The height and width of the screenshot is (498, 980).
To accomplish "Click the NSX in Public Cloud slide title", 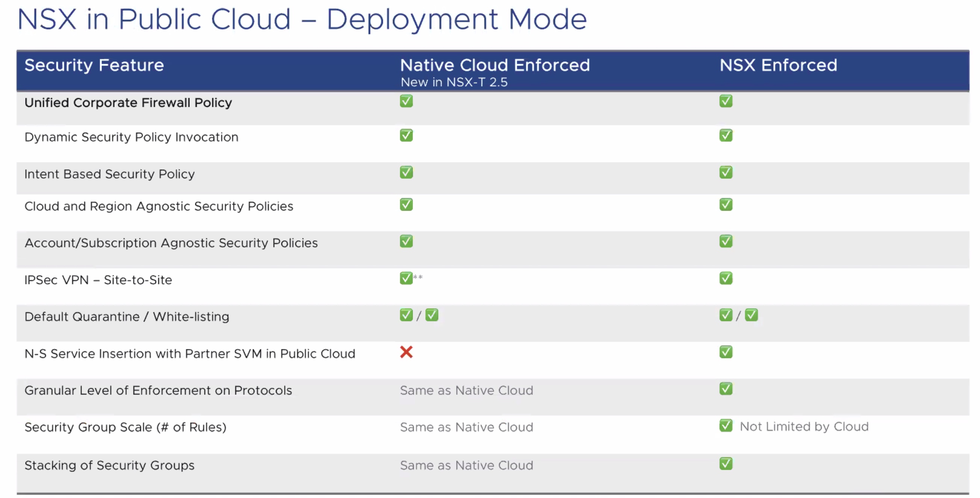I will click(x=302, y=19).
